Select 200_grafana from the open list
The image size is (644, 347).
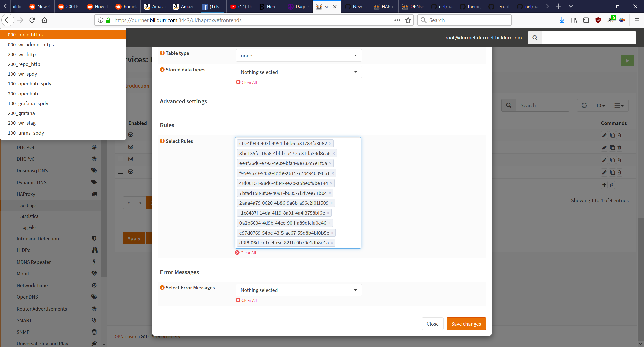[21, 113]
